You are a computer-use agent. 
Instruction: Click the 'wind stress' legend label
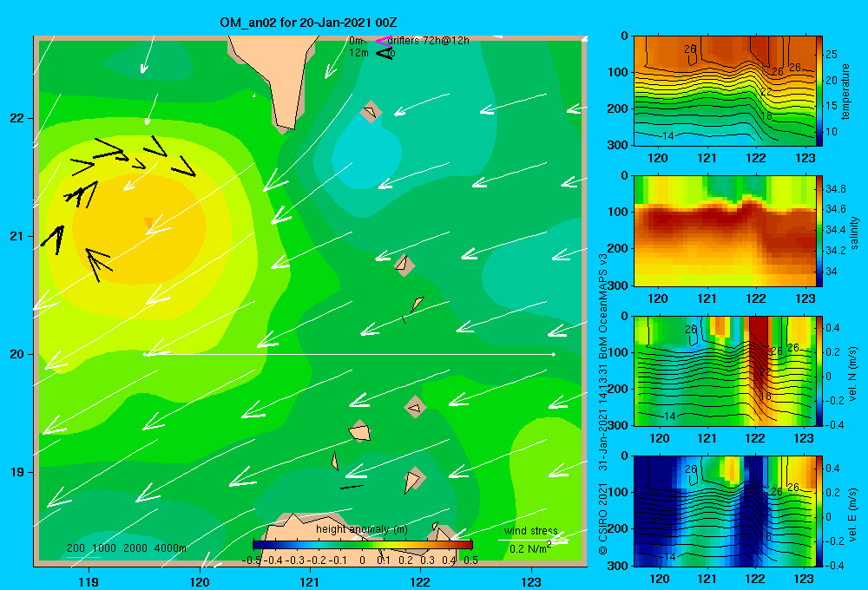pyautogui.click(x=531, y=531)
